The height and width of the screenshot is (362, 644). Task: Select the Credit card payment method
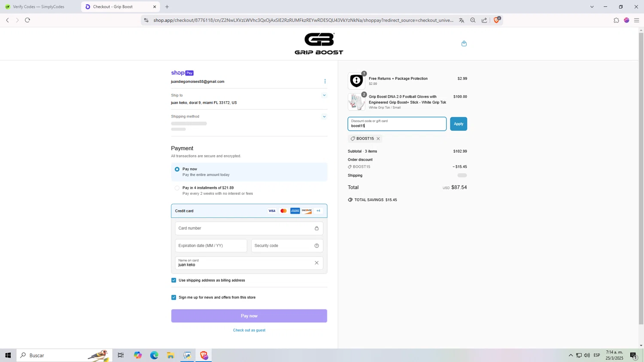click(x=249, y=211)
